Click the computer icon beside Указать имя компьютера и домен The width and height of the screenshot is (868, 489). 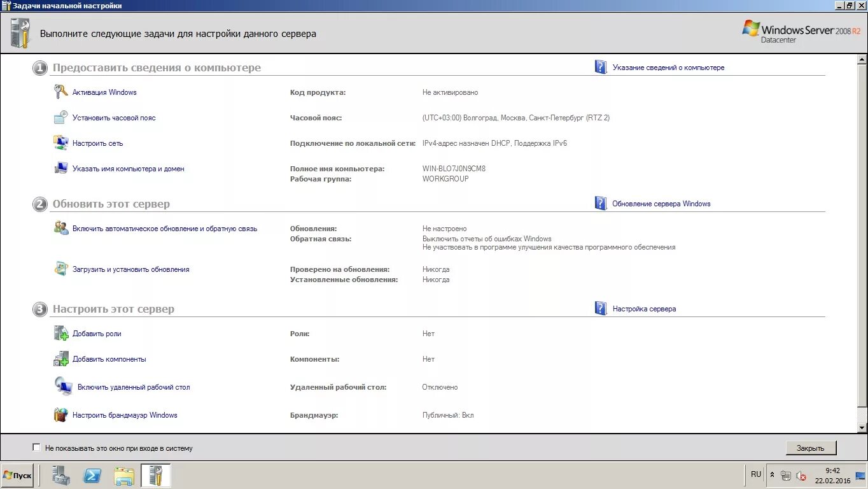60,168
